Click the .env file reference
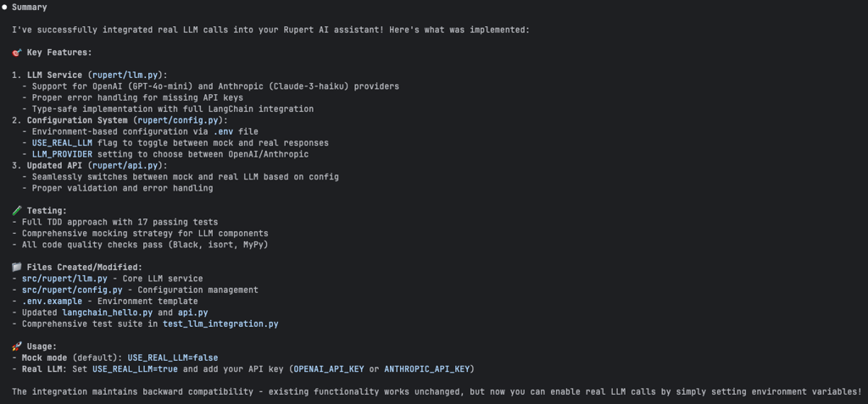This screenshot has width=868, height=404. [224, 132]
